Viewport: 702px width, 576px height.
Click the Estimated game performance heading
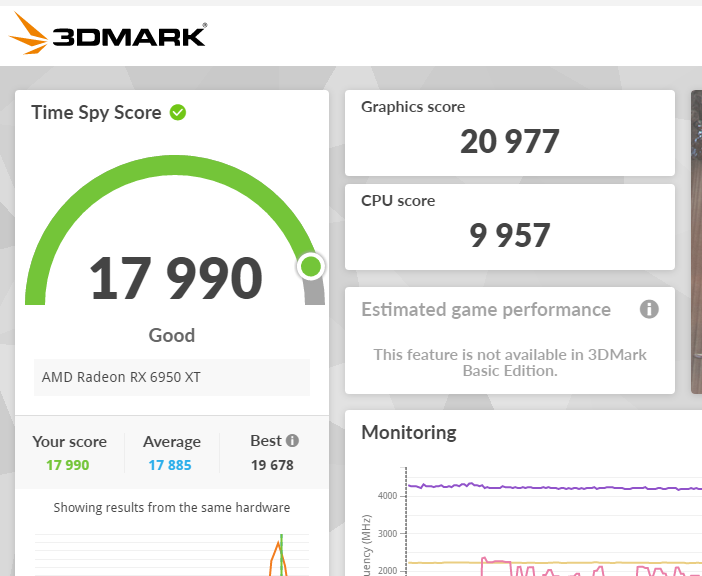click(486, 310)
